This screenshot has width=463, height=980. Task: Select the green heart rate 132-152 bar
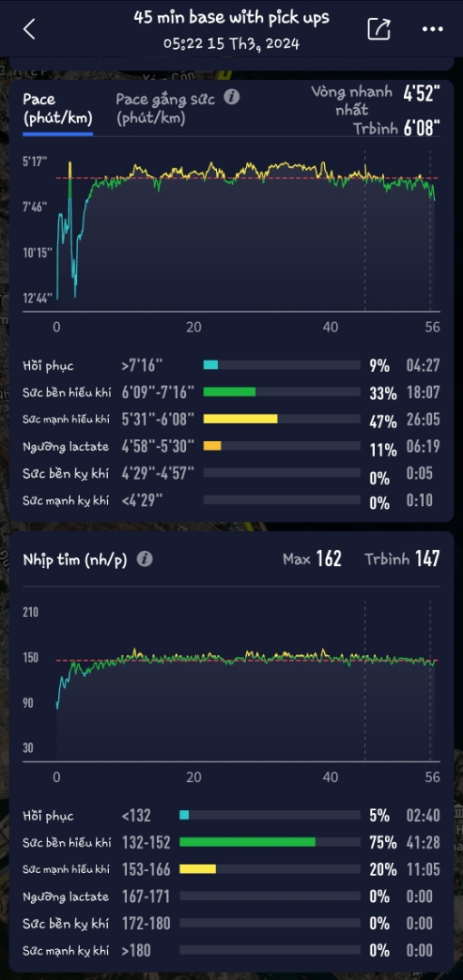[x=247, y=842]
